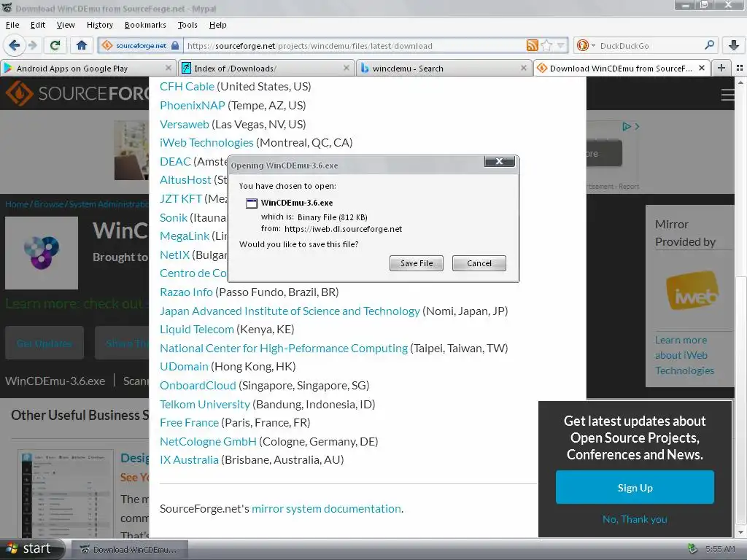
Task: Select the Telkom University mirror link
Action: pyautogui.click(x=205, y=404)
